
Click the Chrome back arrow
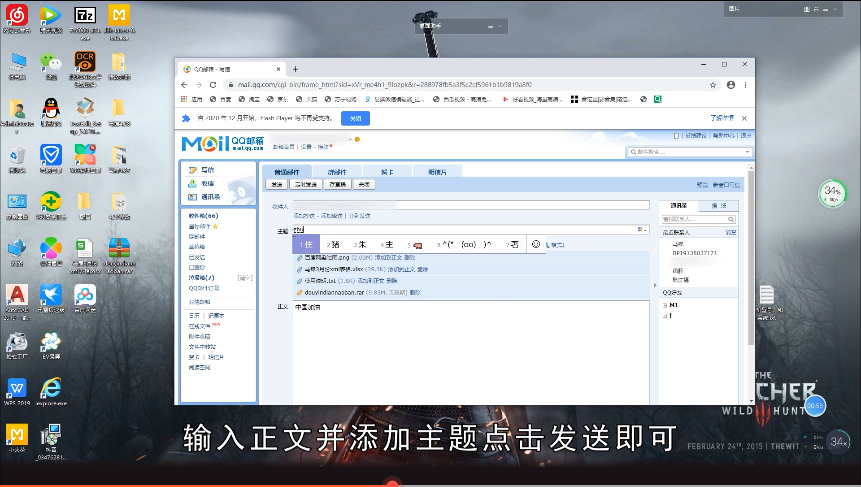pos(184,85)
